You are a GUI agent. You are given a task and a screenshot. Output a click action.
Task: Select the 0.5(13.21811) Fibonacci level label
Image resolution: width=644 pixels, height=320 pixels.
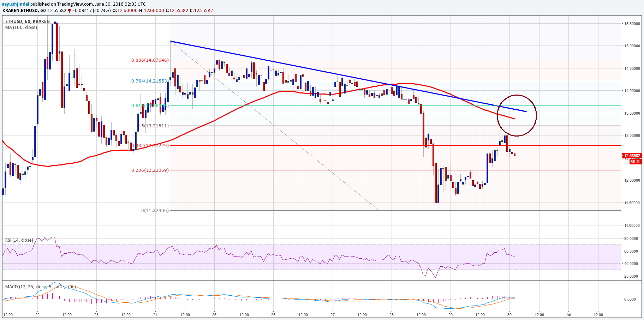pyautogui.click(x=153, y=126)
